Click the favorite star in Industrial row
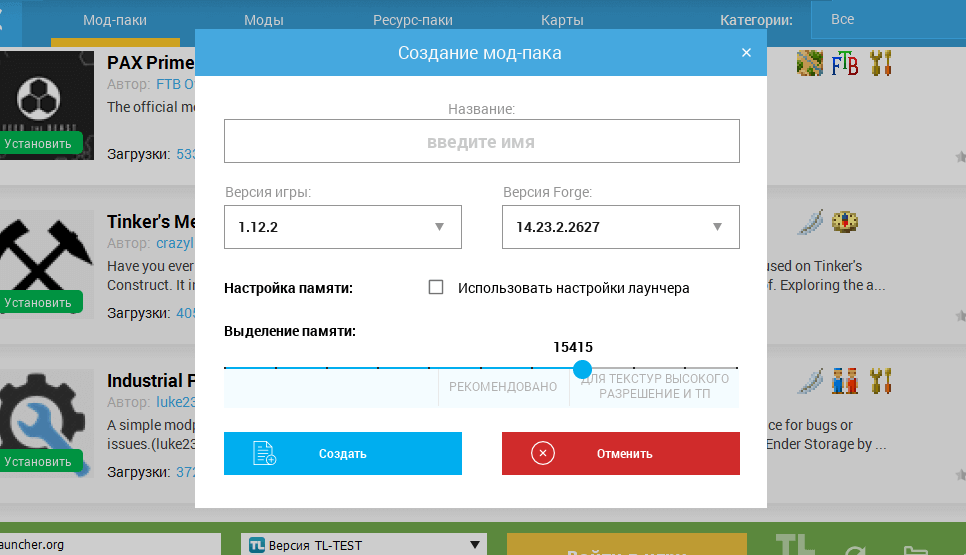The image size is (966, 555). [x=960, y=475]
